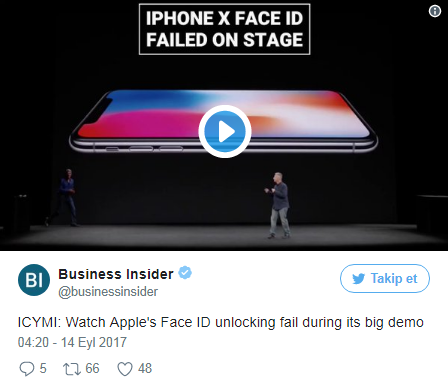Open the info icon on the video
Screen dimensions: 448x387
point(435,11)
